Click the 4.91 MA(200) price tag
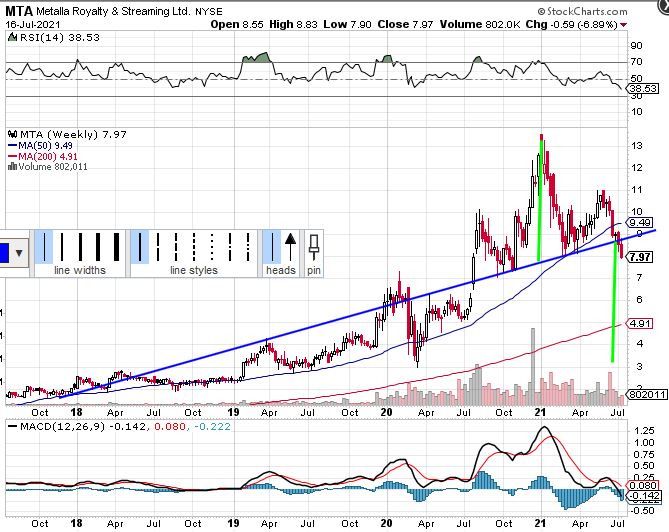 click(x=640, y=323)
